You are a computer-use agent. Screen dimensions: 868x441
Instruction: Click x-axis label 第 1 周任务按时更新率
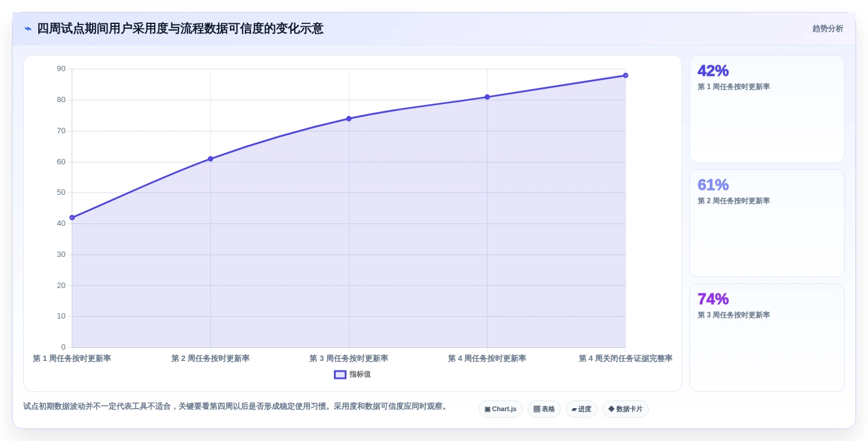(72, 359)
